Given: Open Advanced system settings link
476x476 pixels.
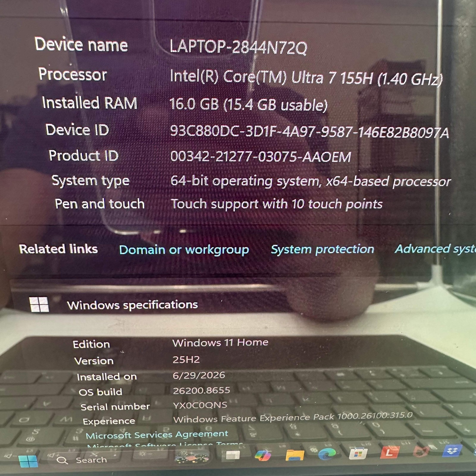Looking at the screenshot, I should (435, 249).
